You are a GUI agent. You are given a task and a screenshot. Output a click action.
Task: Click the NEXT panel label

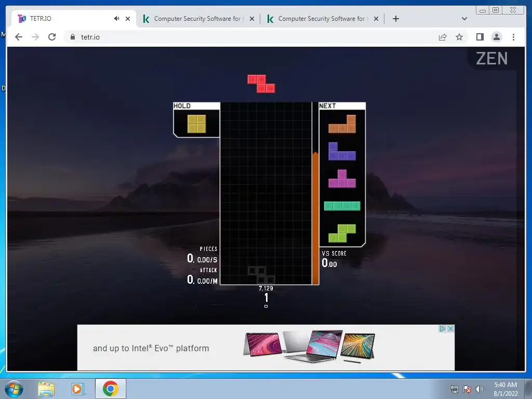[x=327, y=106]
